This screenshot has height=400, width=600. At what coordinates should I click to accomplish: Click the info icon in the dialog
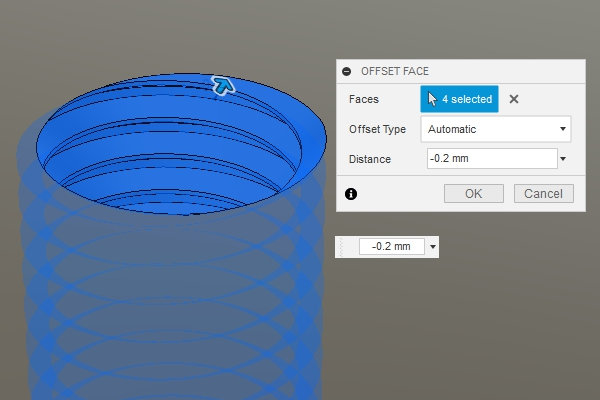pyautogui.click(x=351, y=194)
